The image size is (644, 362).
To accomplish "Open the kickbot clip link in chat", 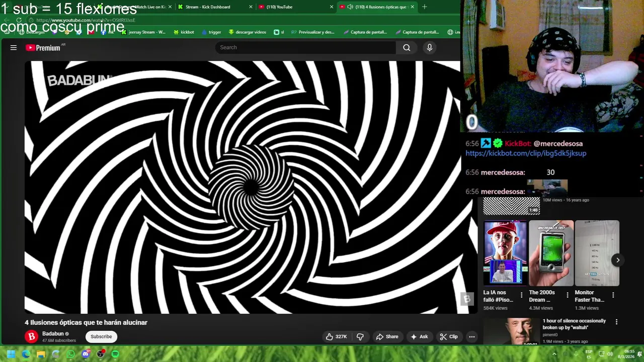I will [x=526, y=153].
